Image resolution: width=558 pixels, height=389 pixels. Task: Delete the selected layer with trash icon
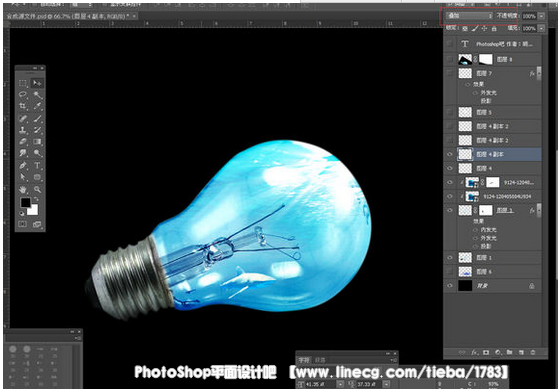pos(533,352)
